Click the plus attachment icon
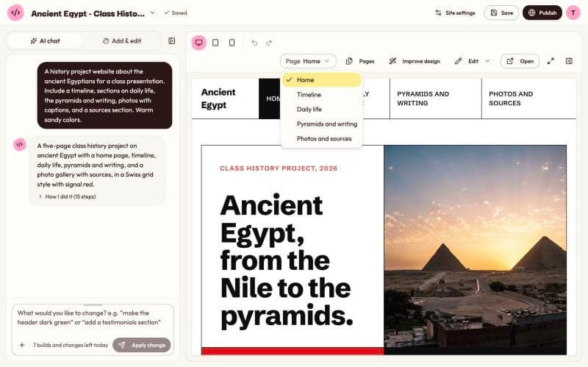Screen dimensions: 588x367 [22, 345]
